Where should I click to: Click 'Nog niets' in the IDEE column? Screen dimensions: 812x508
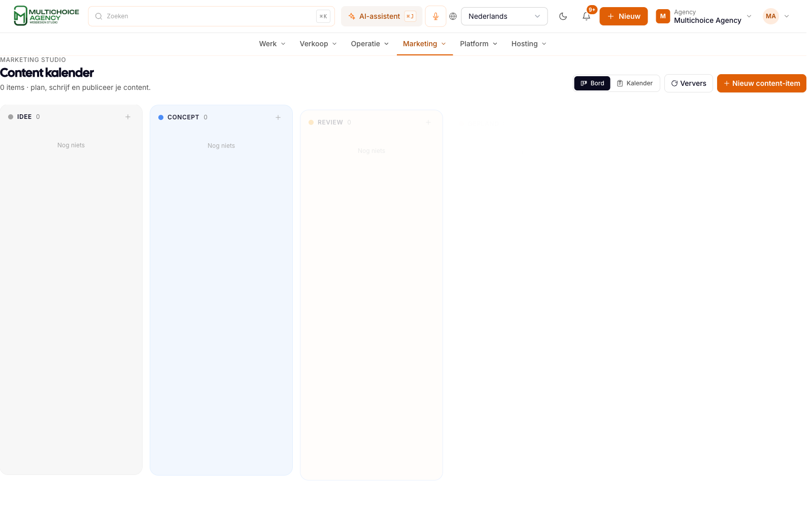click(71, 145)
